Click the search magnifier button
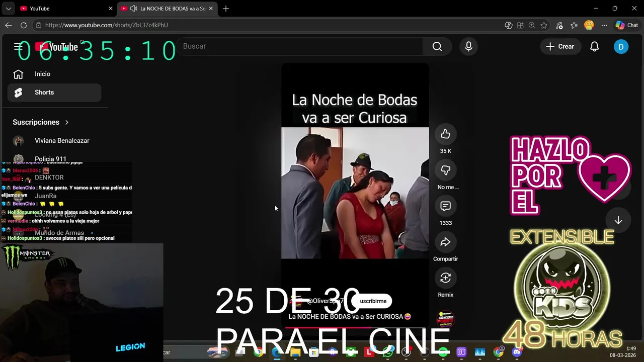The image size is (644, 362). (x=437, y=46)
